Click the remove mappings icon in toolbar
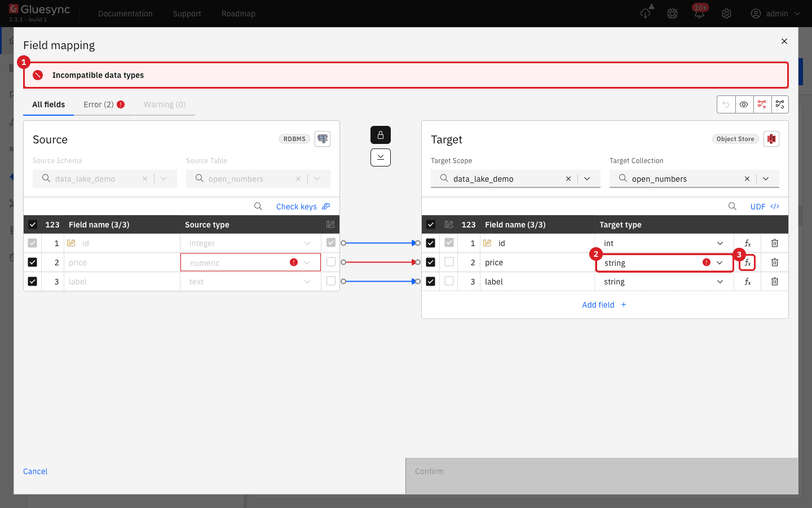 [x=762, y=104]
